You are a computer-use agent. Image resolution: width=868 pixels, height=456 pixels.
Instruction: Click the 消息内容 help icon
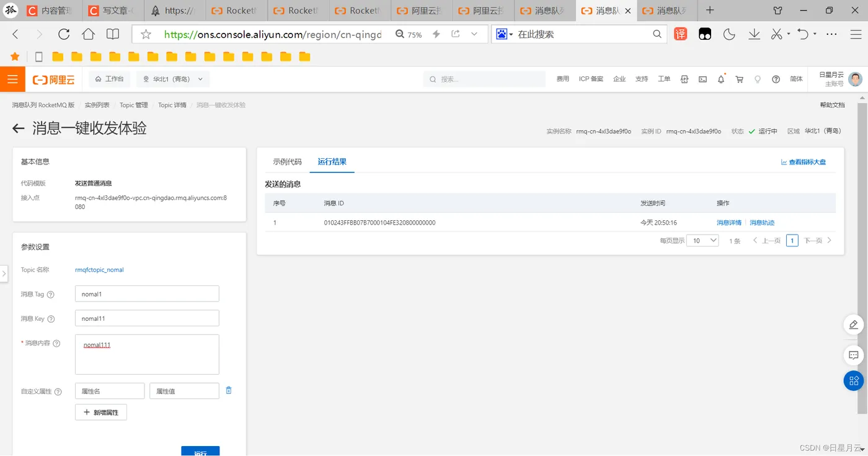click(56, 343)
